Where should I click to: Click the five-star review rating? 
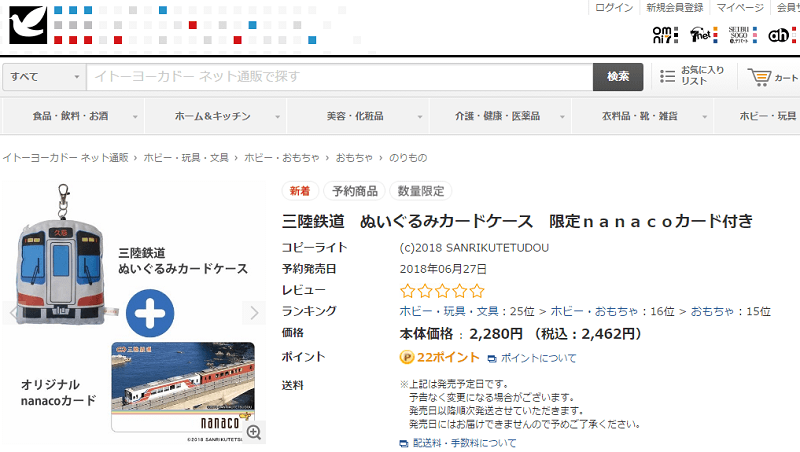point(442,291)
